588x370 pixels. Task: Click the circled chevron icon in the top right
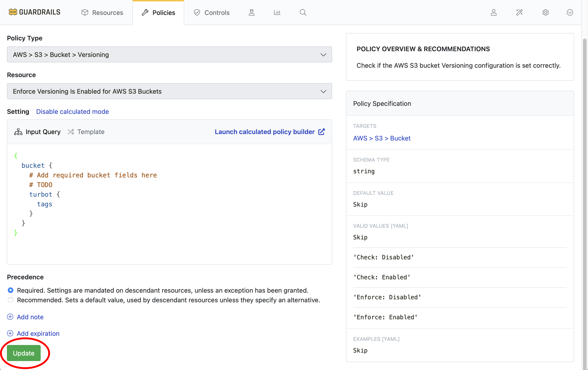tap(570, 12)
